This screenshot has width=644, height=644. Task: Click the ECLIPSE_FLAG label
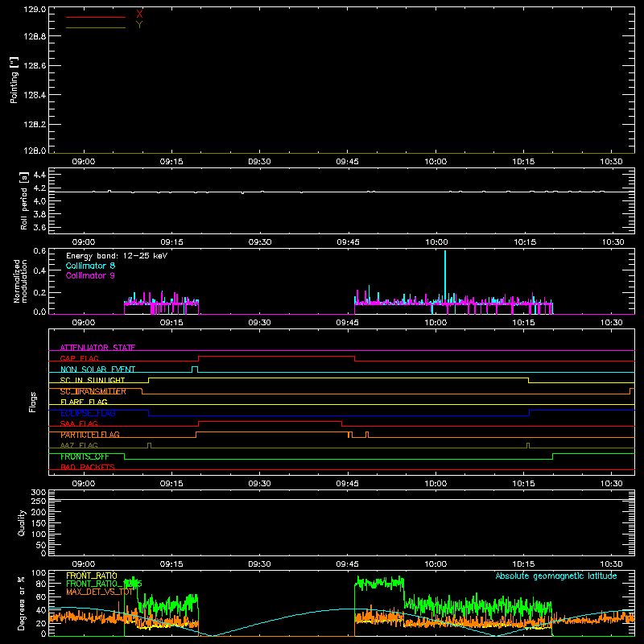88,413
